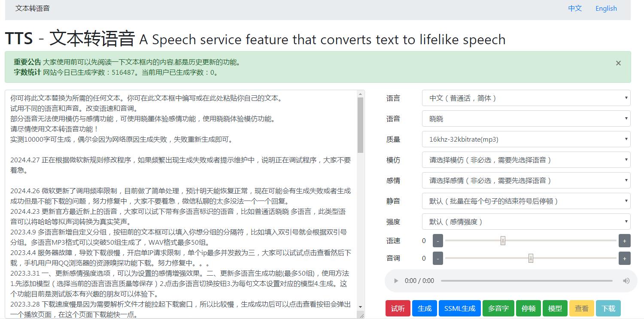Open the 强度 intensity dropdown
This screenshot has height=319, width=644.
coord(526,221)
